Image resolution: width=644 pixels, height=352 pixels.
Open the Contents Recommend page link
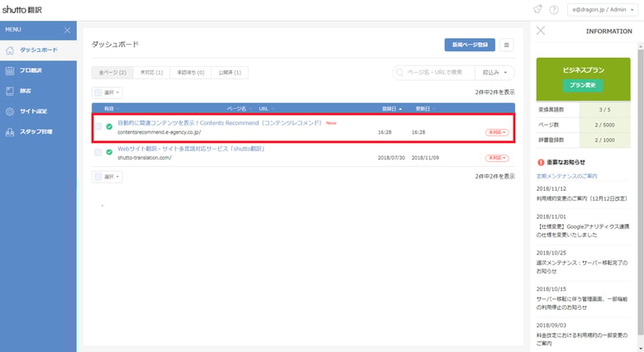click(220, 123)
